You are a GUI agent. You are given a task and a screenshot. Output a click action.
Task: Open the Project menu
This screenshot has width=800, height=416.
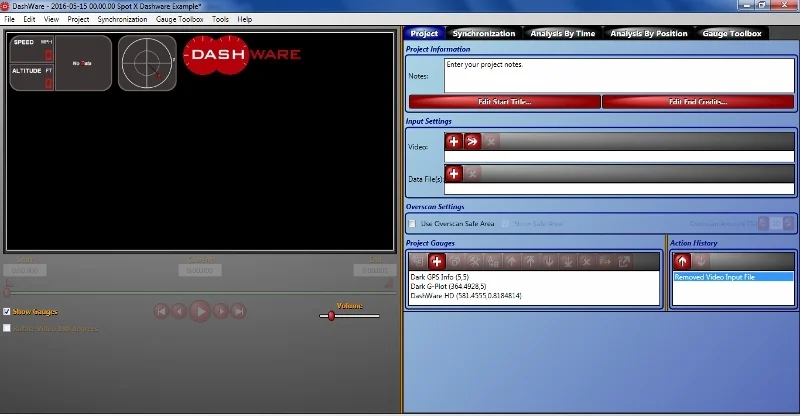(x=78, y=19)
